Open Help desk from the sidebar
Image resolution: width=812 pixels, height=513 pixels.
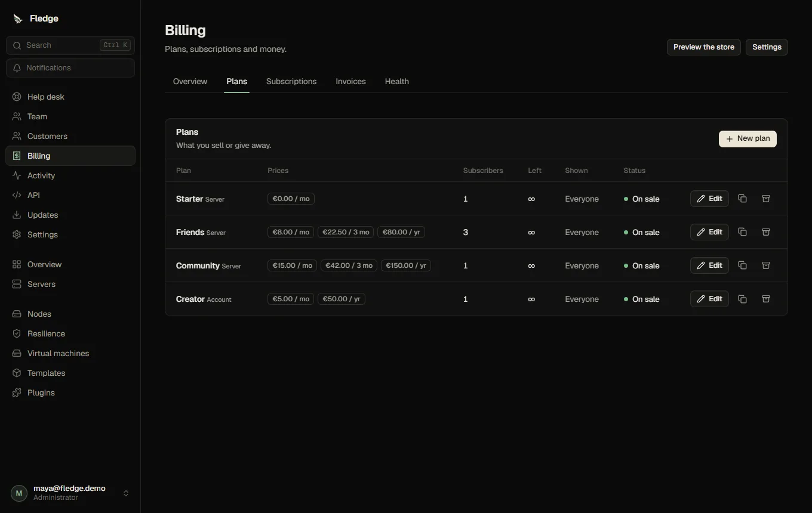[x=70, y=97]
